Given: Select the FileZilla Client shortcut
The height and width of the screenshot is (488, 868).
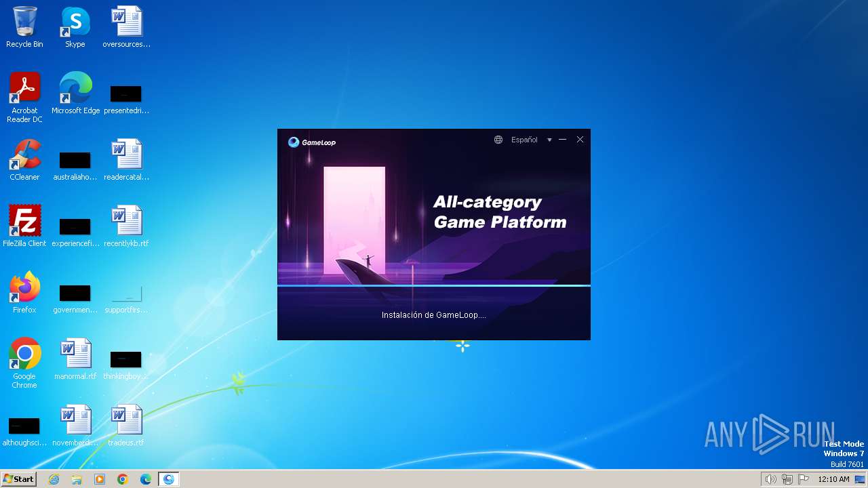Looking at the screenshot, I should tap(24, 226).
